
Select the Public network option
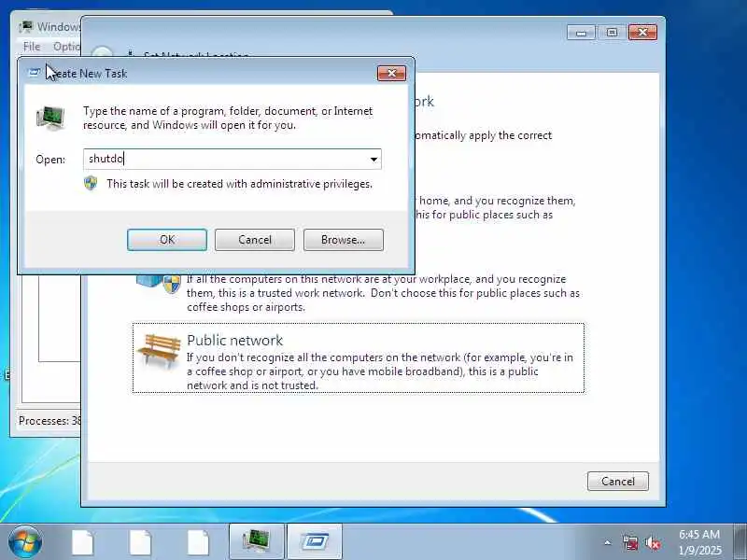359,358
